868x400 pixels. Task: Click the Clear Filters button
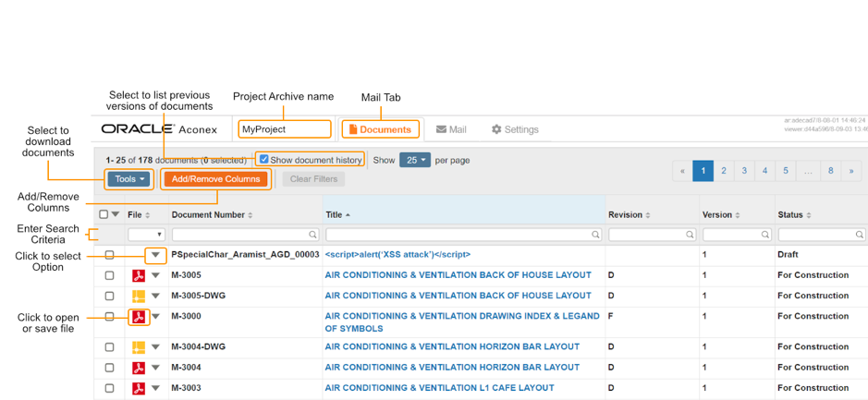tap(314, 179)
